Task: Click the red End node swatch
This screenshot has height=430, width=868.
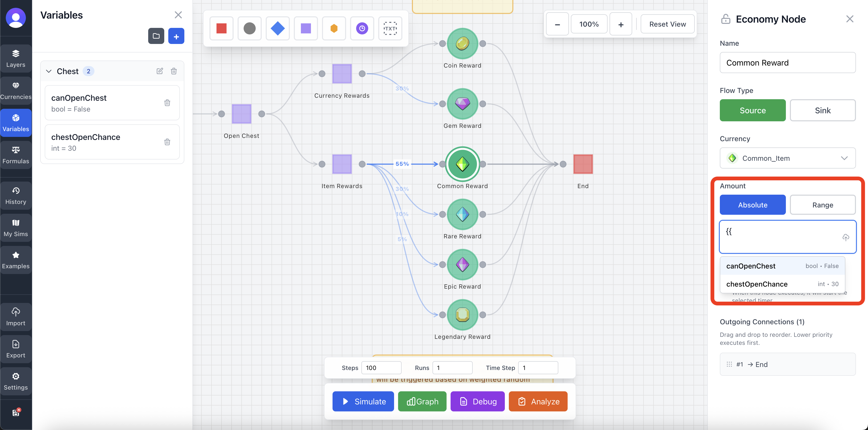Action: coord(583,164)
